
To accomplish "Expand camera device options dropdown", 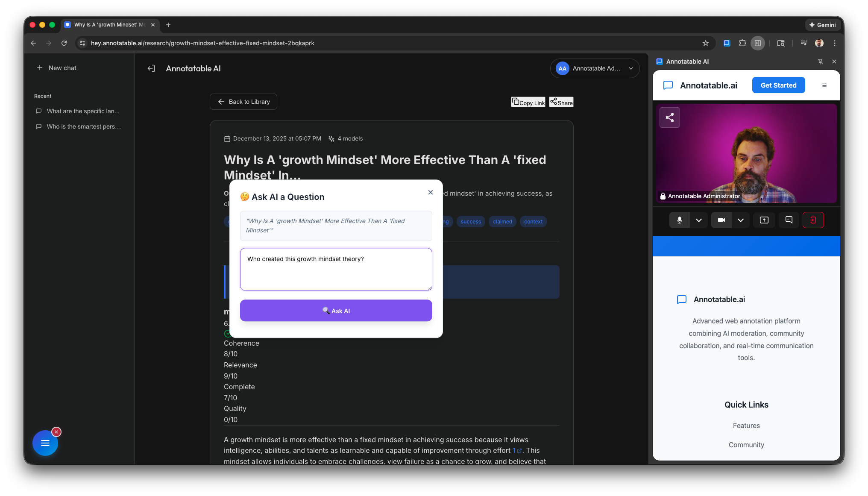I will tap(741, 220).
